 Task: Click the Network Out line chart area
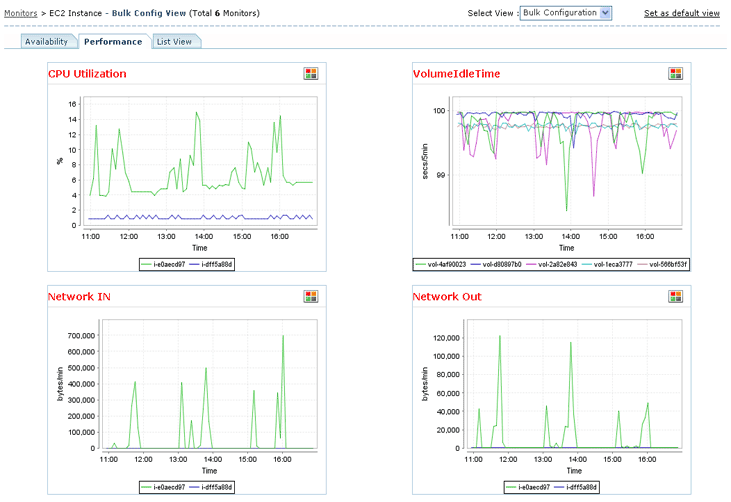[x=574, y=385]
